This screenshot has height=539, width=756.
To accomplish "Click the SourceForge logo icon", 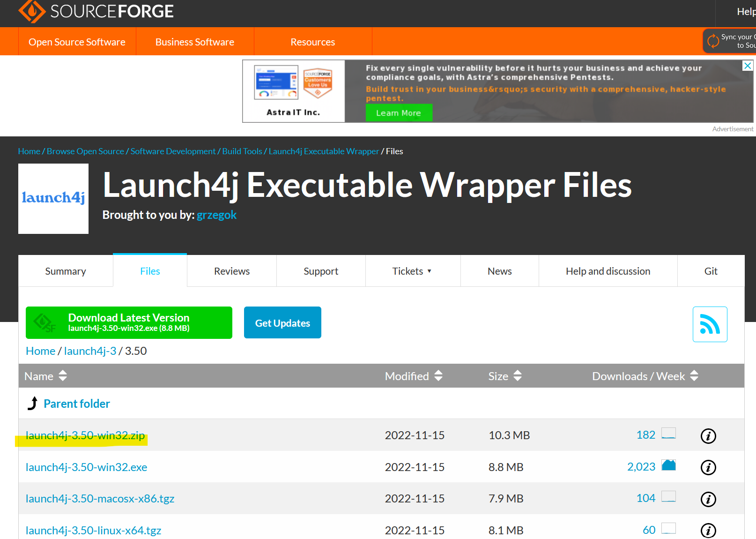I will (x=32, y=11).
